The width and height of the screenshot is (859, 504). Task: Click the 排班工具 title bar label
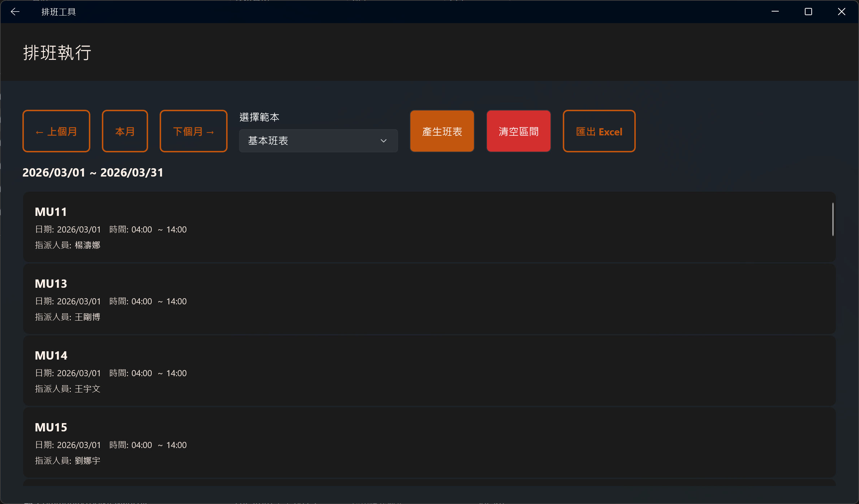[59, 12]
